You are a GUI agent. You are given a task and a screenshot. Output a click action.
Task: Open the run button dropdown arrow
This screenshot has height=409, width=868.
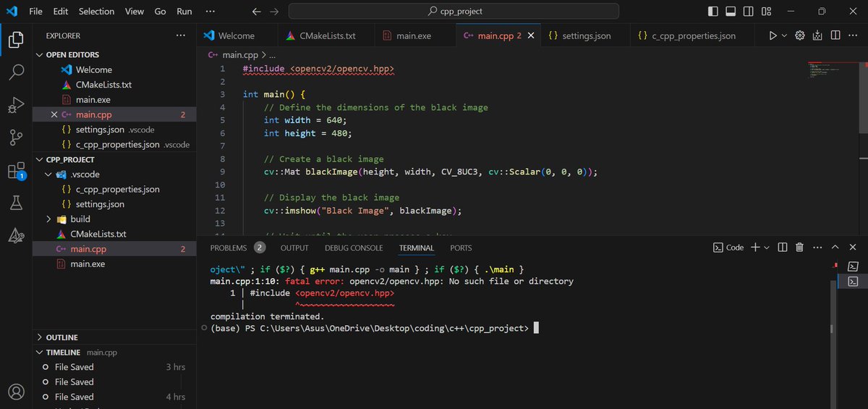click(784, 35)
